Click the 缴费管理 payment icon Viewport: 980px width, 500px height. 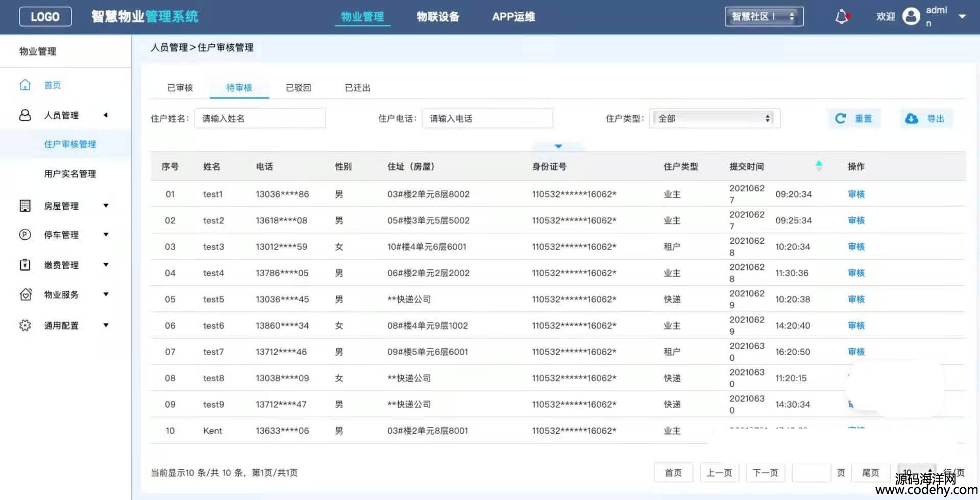[x=25, y=265]
